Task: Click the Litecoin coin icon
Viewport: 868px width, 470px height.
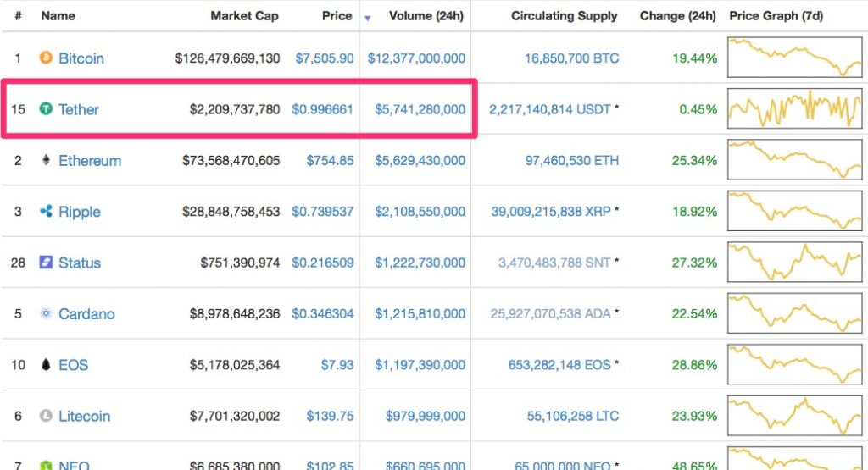Action: 46,415
